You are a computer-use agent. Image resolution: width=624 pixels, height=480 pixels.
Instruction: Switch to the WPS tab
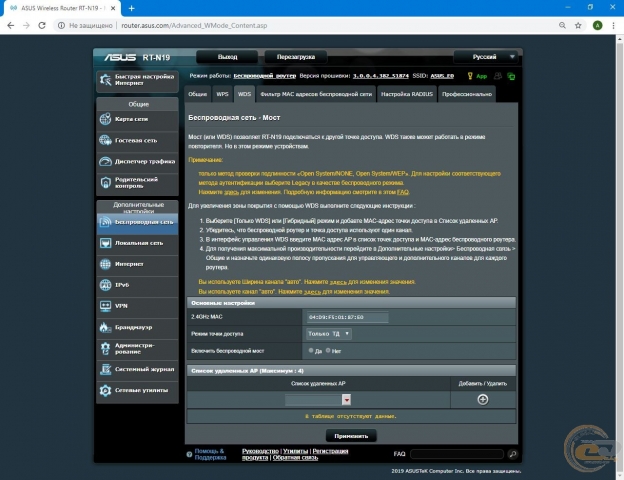pyautogui.click(x=222, y=94)
